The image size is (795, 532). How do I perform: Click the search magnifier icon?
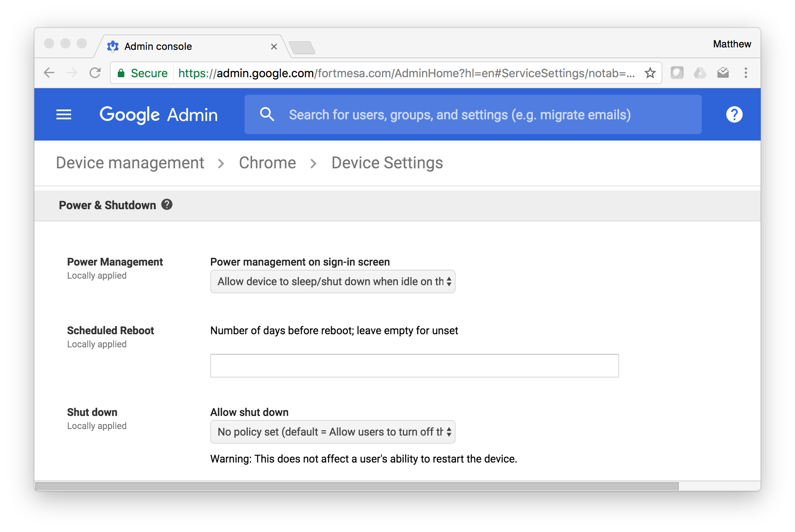pos(267,114)
